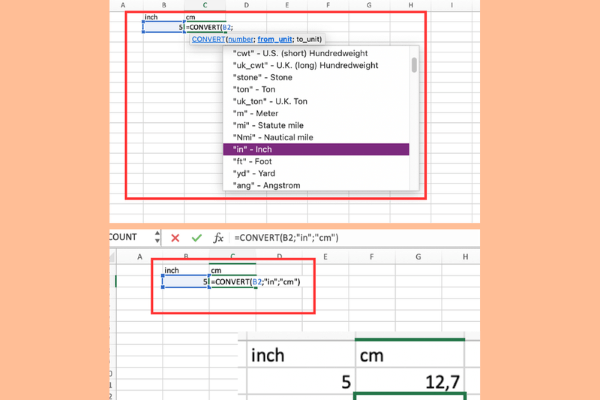Click cm label cell in lower sheet
Viewport: 600px width, 400px height.
(232, 270)
